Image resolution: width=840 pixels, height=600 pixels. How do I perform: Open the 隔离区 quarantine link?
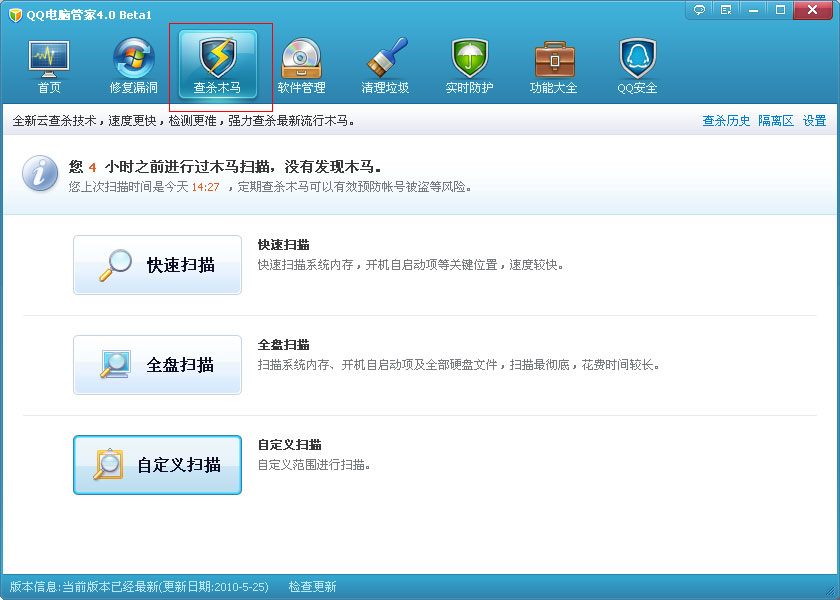[775, 121]
